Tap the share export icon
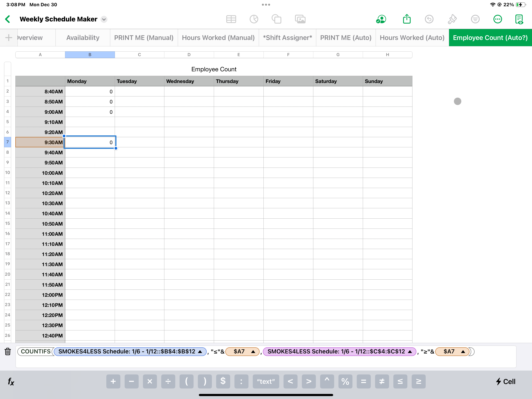Screen dimensions: 532x399 (x=407, y=19)
